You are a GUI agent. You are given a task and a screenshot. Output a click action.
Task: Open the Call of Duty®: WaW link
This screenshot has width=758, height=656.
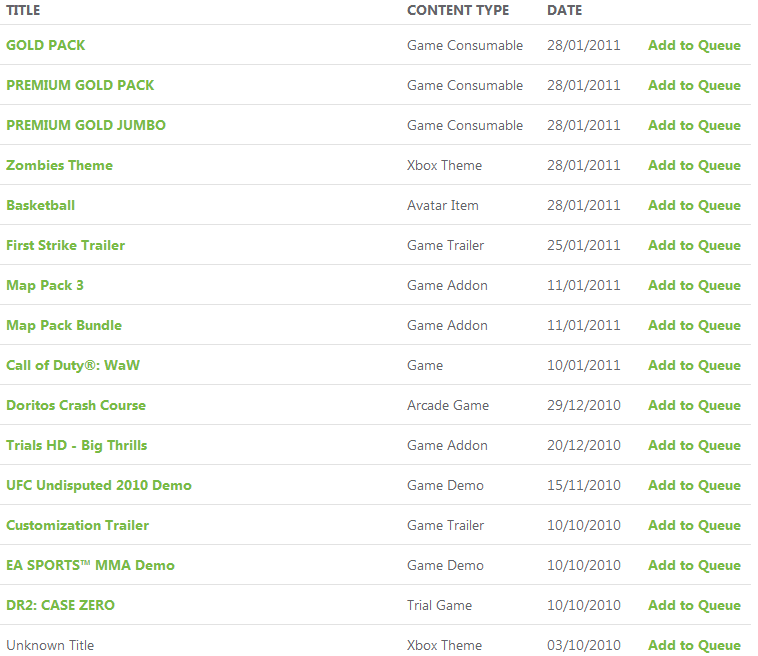pos(73,365)
